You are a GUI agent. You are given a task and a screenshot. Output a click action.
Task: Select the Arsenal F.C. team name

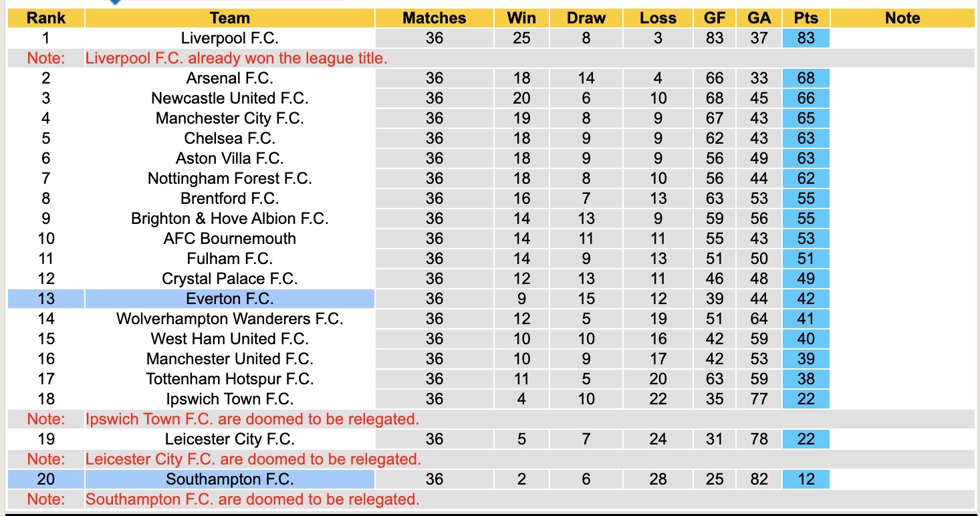[229, 78]
